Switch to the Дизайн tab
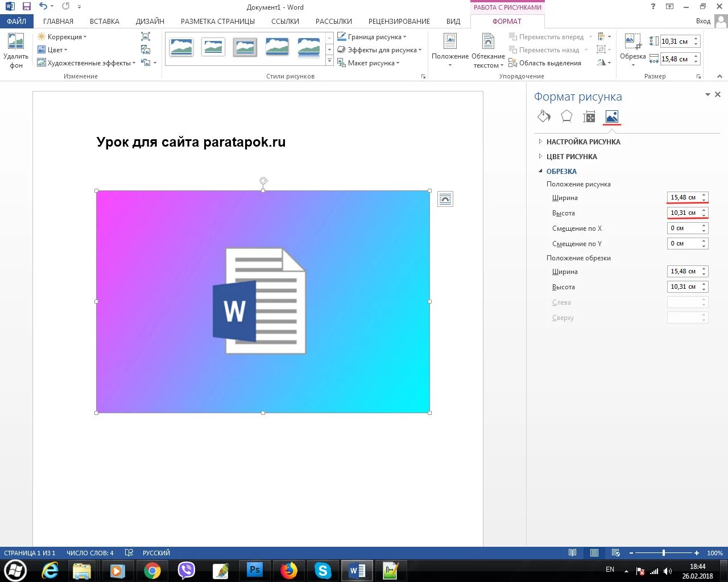The height and width of the screenshot is (582, 728). click(150, 21)
